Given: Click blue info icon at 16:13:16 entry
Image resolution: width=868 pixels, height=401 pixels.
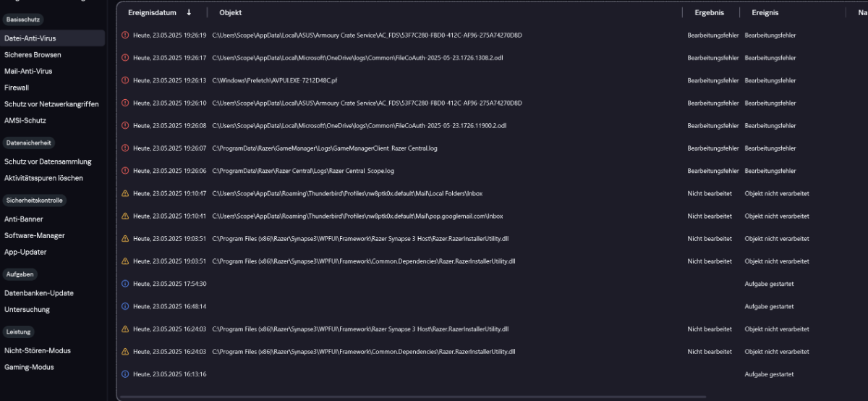Looking at the screenshot, I should (x=125, y=374).
